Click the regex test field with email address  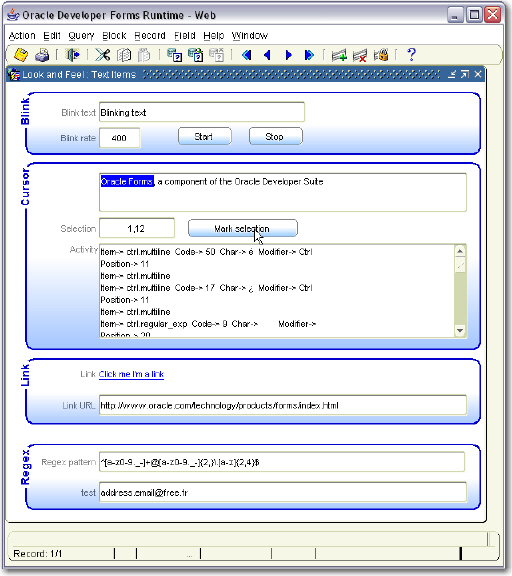(283, 492)
